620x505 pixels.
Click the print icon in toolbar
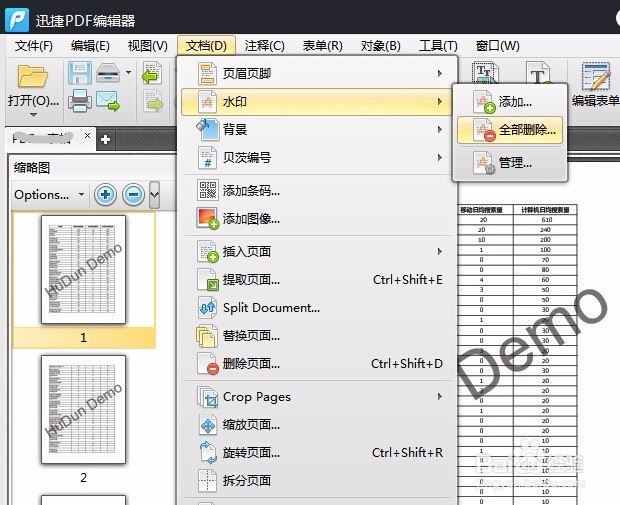80,100
